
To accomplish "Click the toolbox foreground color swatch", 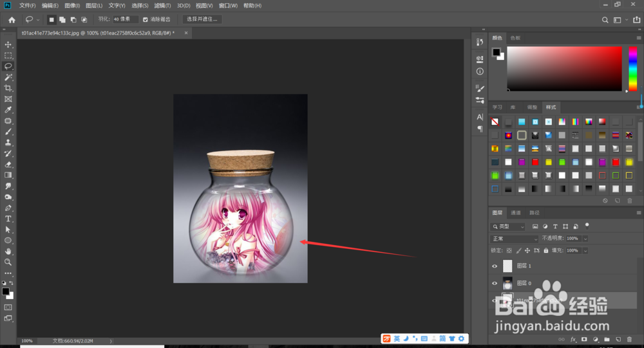I will coord(6,291).
